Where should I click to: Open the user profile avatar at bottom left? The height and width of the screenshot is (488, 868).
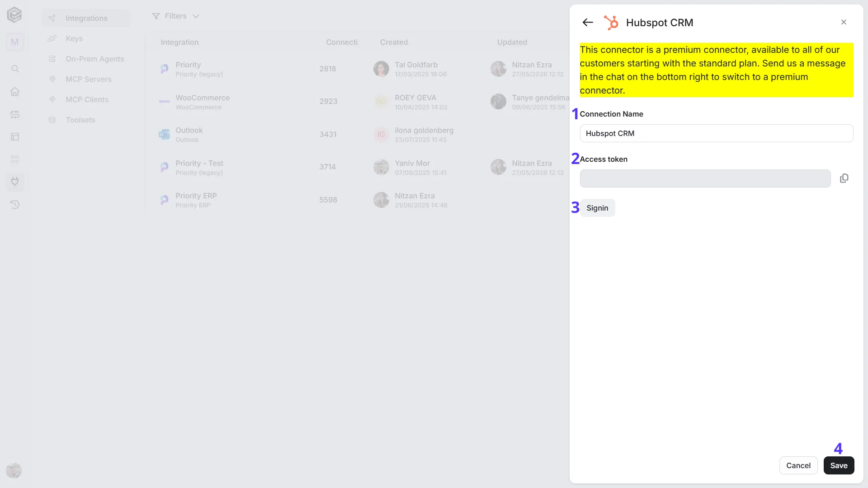tap(14, 470)
